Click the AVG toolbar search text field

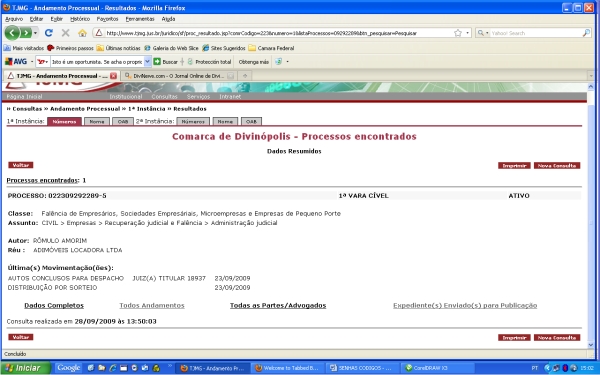click(97, 62)
